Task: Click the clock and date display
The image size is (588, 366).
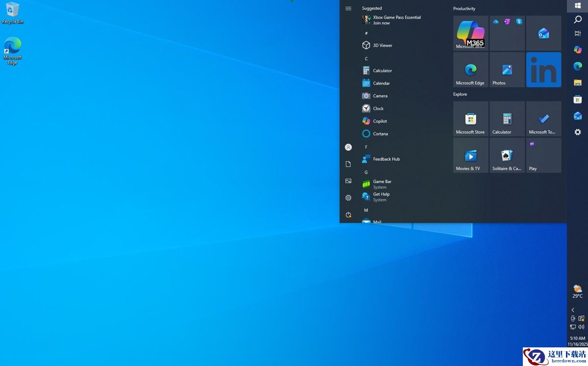Action: (x=577, y=341)
